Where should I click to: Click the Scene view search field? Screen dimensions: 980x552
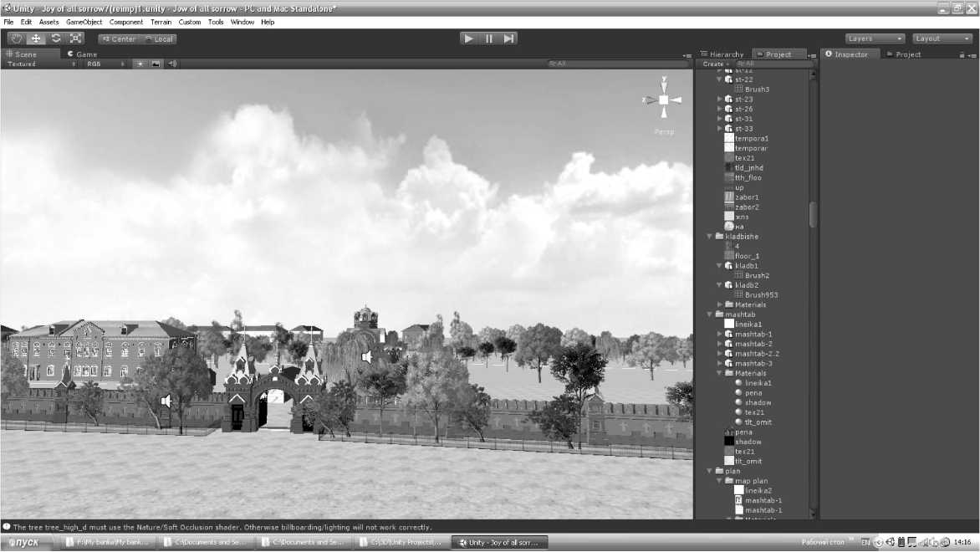[x=617, y=64]
